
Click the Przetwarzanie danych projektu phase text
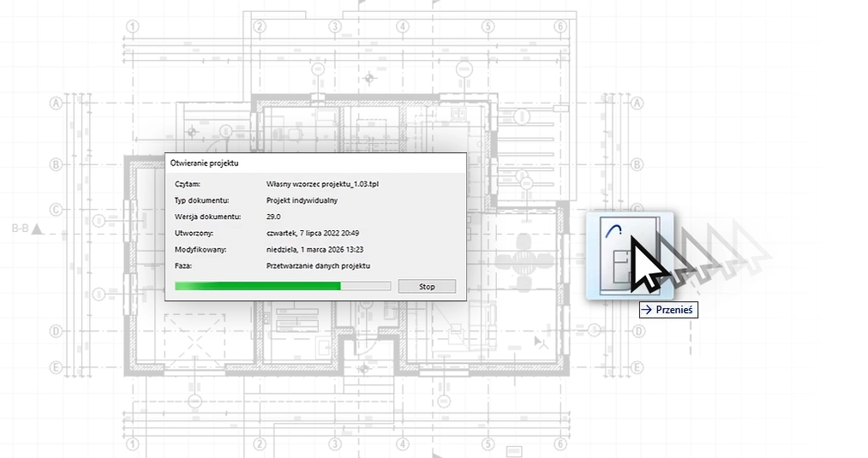click(x=318, y=265)
